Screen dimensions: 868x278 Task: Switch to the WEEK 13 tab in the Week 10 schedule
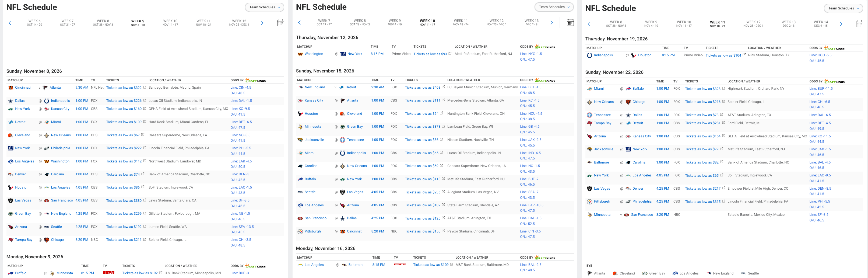point(532,22)
